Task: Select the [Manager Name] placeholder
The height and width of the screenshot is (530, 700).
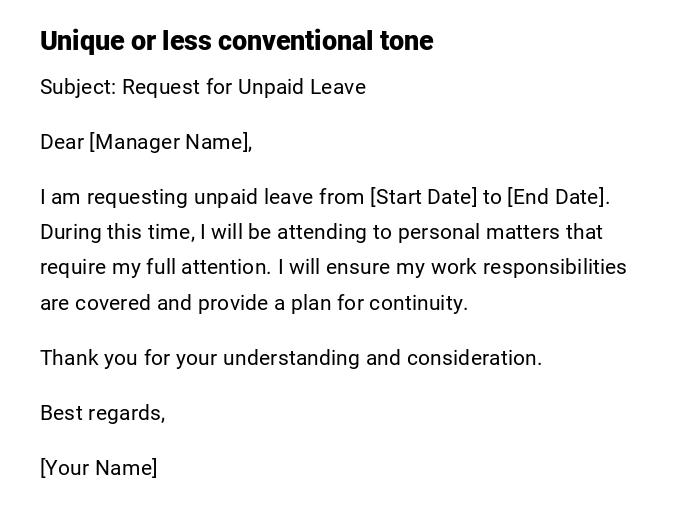Action: 168,142
